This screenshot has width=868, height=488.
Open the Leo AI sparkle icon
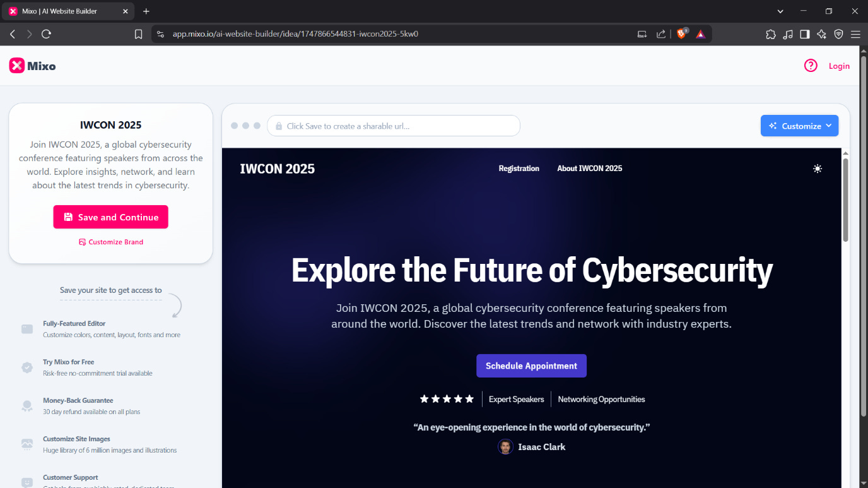(x=821, y=34)
